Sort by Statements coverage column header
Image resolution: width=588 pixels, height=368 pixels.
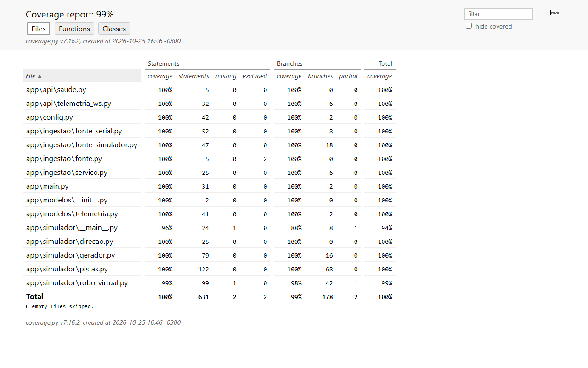[160, 76]
